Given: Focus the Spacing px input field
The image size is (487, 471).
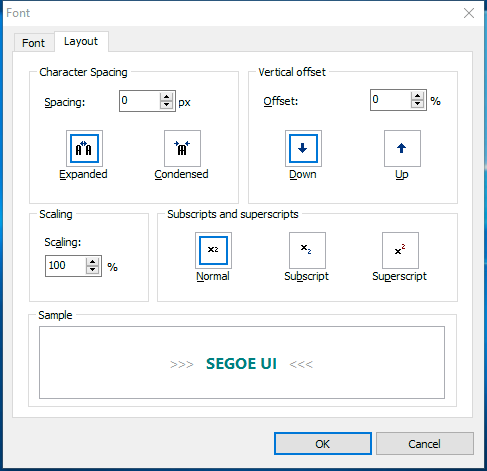Looking at the screenshot, I should 140,101.
